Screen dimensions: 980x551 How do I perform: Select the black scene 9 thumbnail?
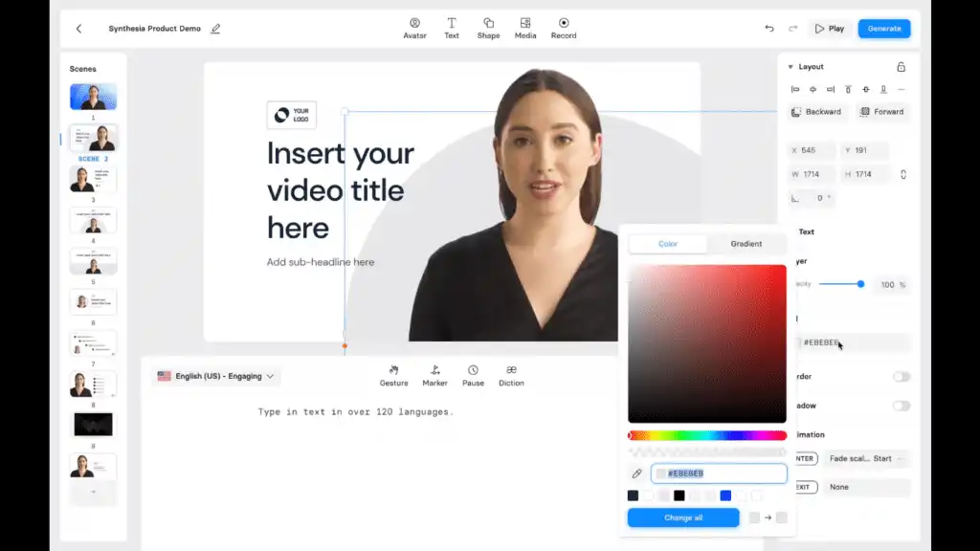point(93,425)
